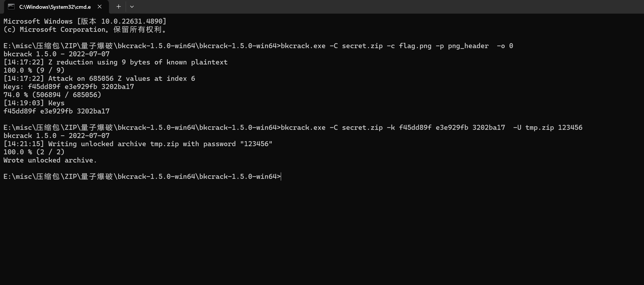
Task: Click the [14:19:03] Keys timestamp line
Action: click(x=34, y=103)
